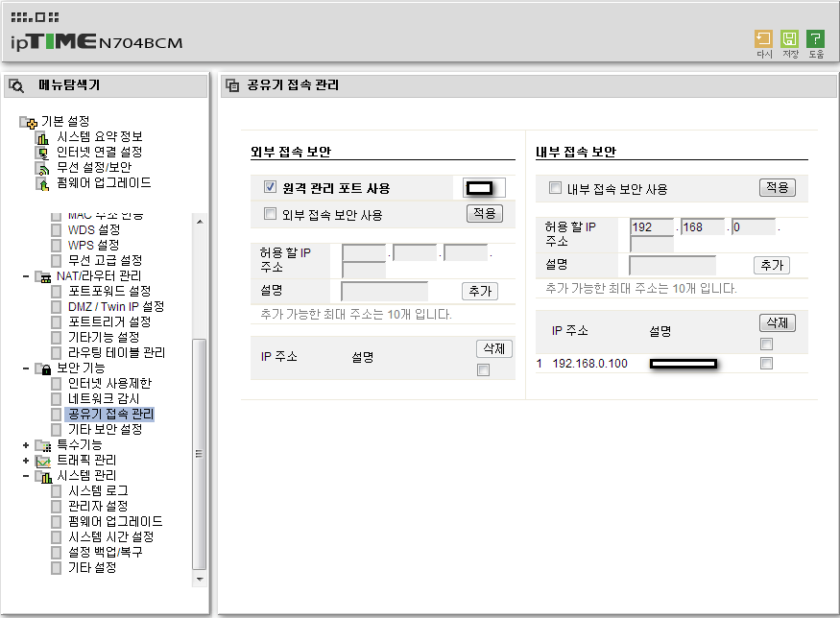Click the menu tree scrollbar up arrow
The image size is (840, 618).
[200, 221]
